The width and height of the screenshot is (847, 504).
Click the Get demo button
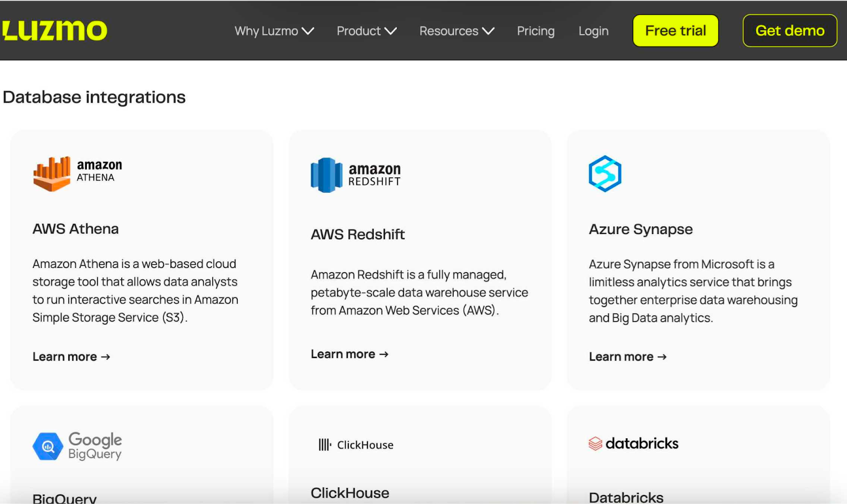tap(789, 31)
